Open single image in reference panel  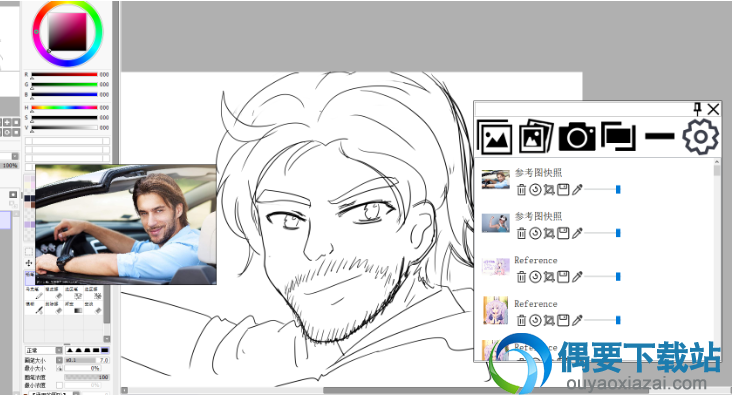click(x=494, y=137)
